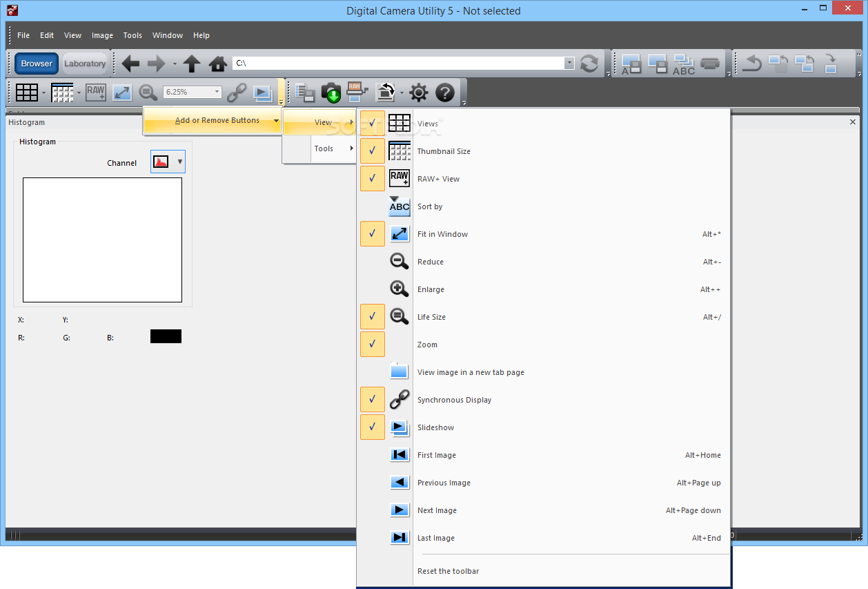This screenshot has width=868, height=589.
Task: Switch to Laboratory mode
Action: coord(85,64)
